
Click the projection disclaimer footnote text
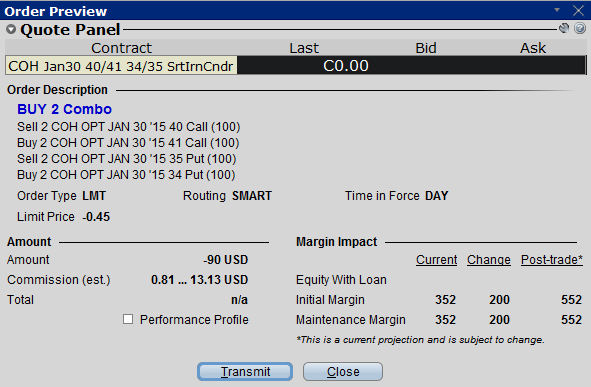point(420,340)
